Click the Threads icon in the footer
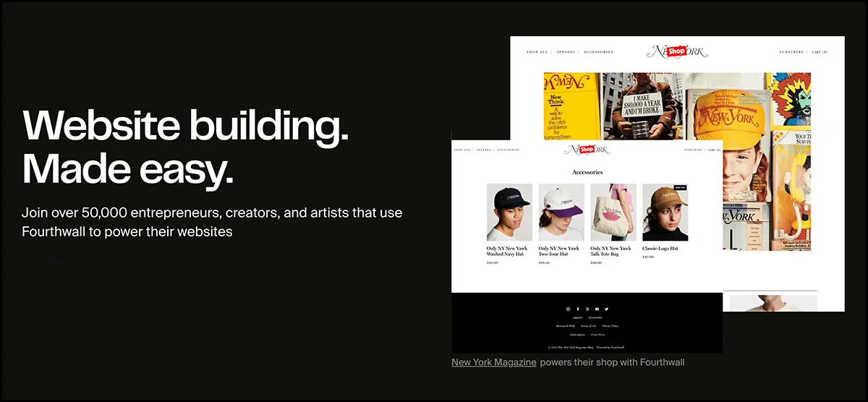This screenshot has height=402, width=868. (587, 309)
